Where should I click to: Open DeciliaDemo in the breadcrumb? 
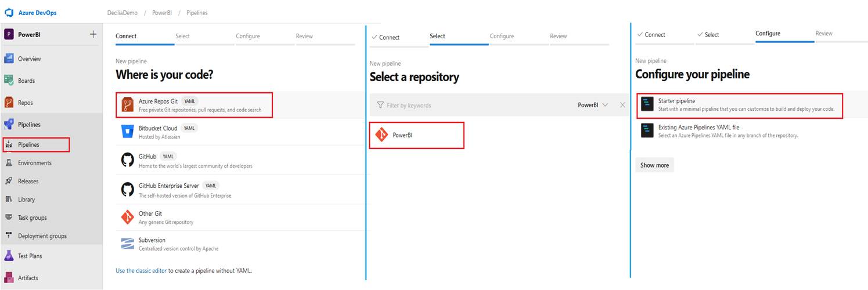pyautogui.click(x=123, y=12)
